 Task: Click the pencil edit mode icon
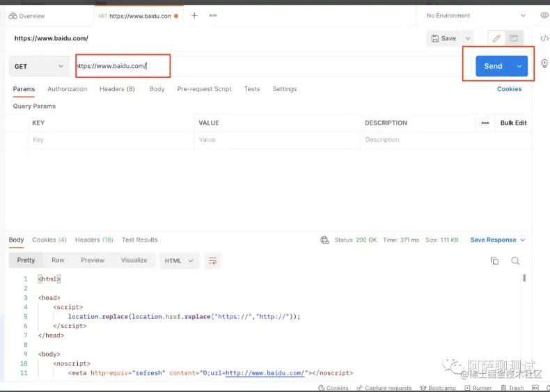point(496,38)
